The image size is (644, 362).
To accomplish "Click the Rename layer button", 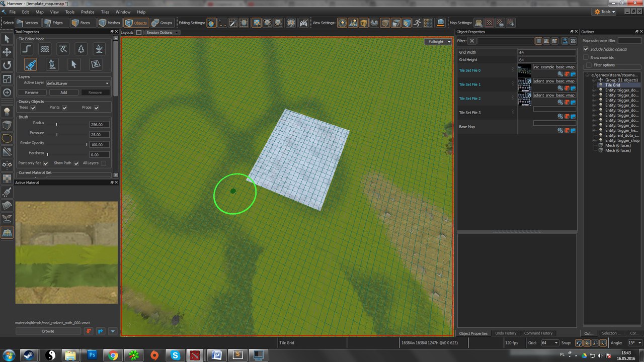I will click(x=32, y=93).
